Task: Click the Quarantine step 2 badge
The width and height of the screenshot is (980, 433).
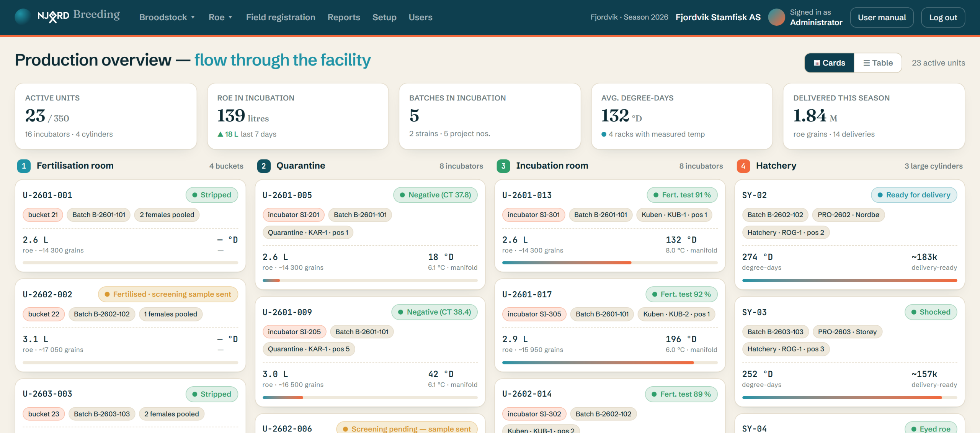Action: pos(264,166)
